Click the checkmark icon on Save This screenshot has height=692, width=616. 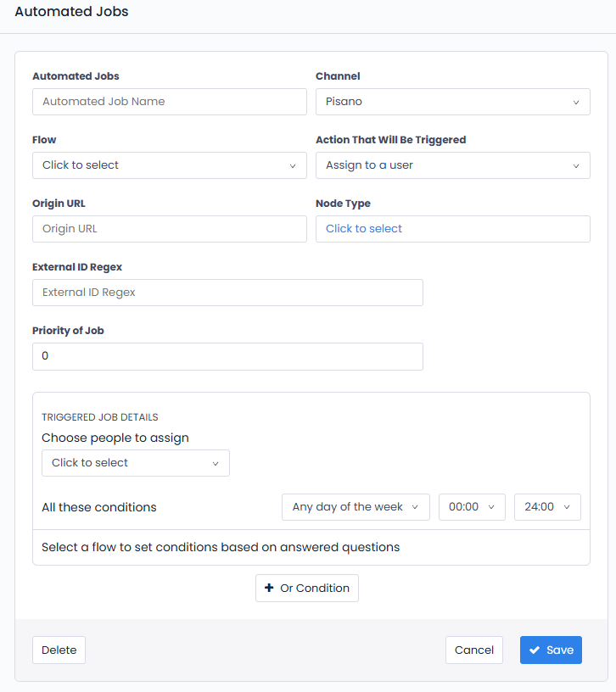click(x=535, y=650)
